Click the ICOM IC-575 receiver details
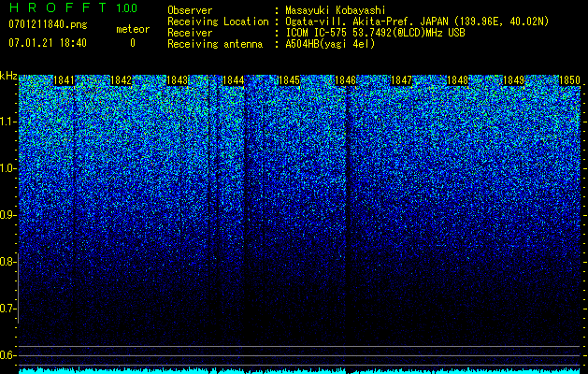 (375, 33)
